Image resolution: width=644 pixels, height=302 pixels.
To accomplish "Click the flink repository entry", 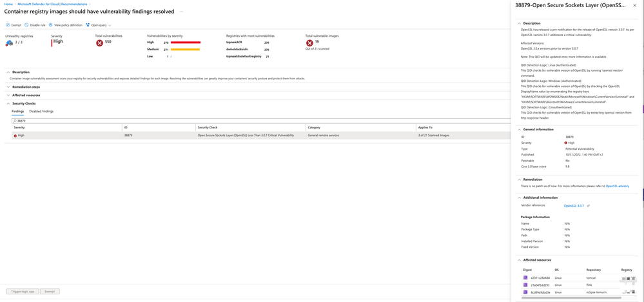I will click(x=589, y=285).
